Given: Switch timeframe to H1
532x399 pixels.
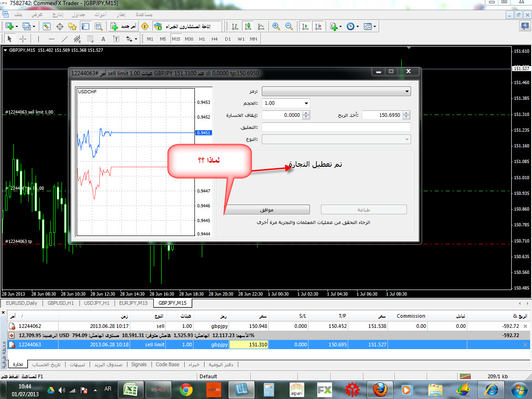Looking at the screenshot, I should coord(202,39).
